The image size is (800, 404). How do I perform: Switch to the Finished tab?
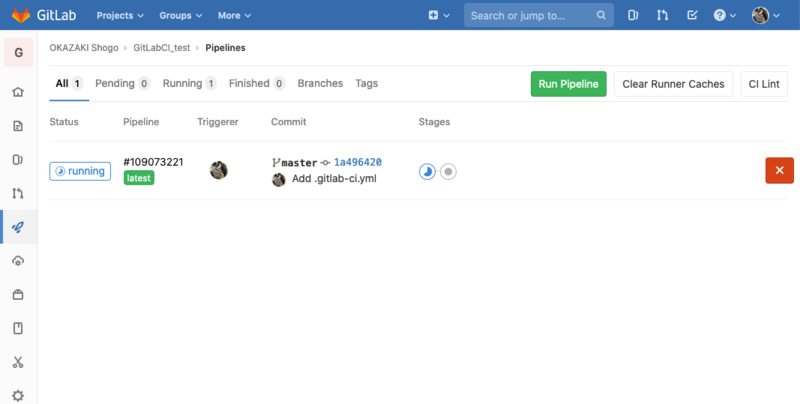tap(257, 84)
